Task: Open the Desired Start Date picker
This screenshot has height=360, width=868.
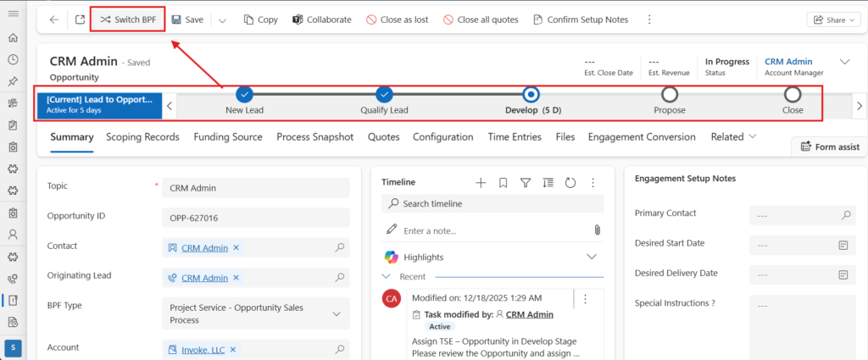Action: pyautogui.click(x=843, y=245)
